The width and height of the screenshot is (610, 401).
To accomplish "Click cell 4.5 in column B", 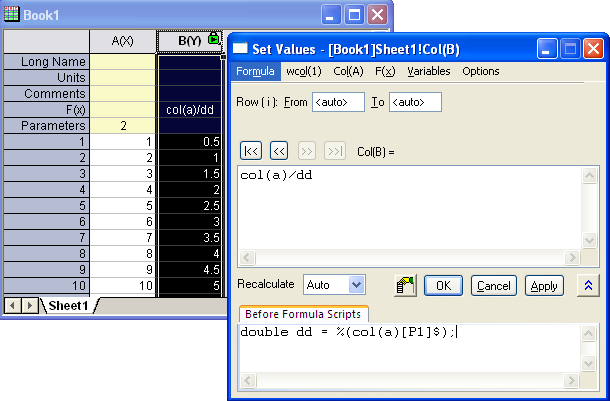I will tap(190, 269).
